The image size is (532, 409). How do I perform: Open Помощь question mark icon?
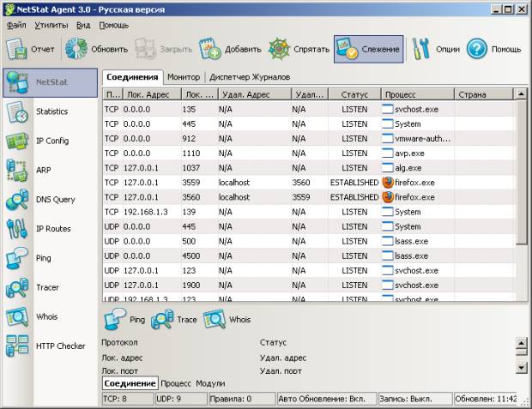477,49
